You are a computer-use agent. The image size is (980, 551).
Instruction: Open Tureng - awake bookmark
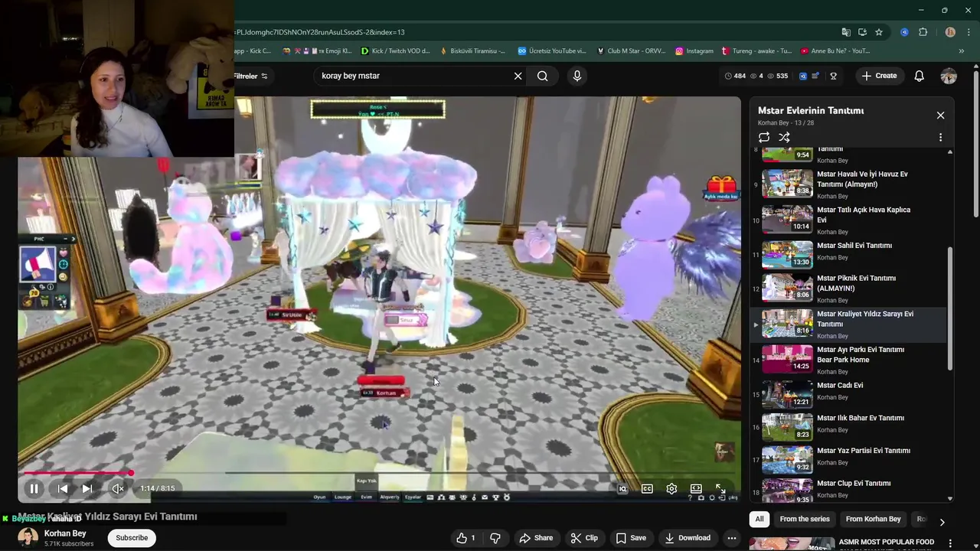(756, 51)
